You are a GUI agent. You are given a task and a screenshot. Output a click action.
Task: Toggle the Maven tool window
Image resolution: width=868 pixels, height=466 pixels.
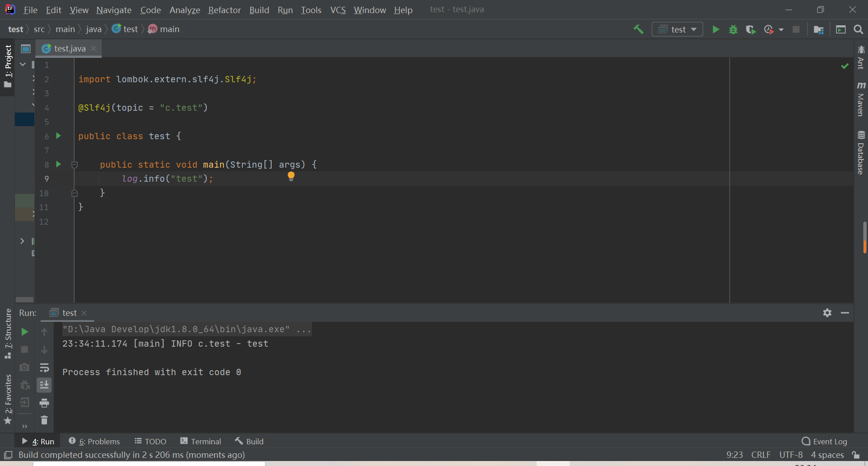[x=861, y=99]
